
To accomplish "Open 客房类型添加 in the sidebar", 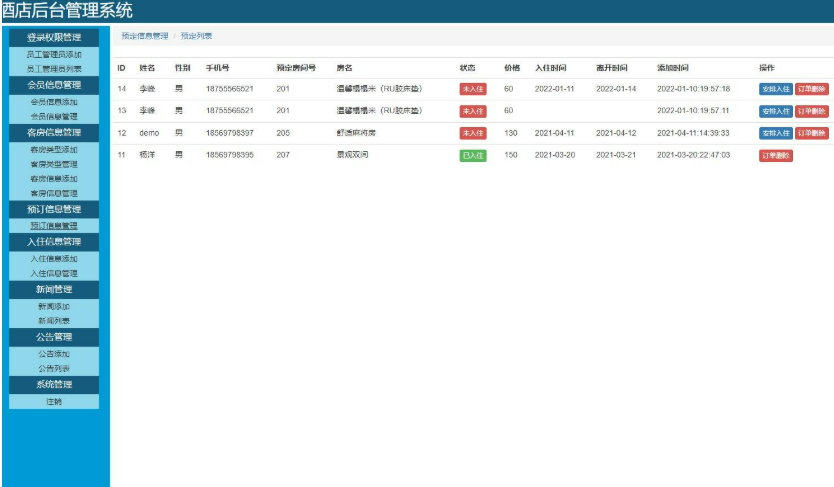I will pyautogui.click(x=54, y=149).
